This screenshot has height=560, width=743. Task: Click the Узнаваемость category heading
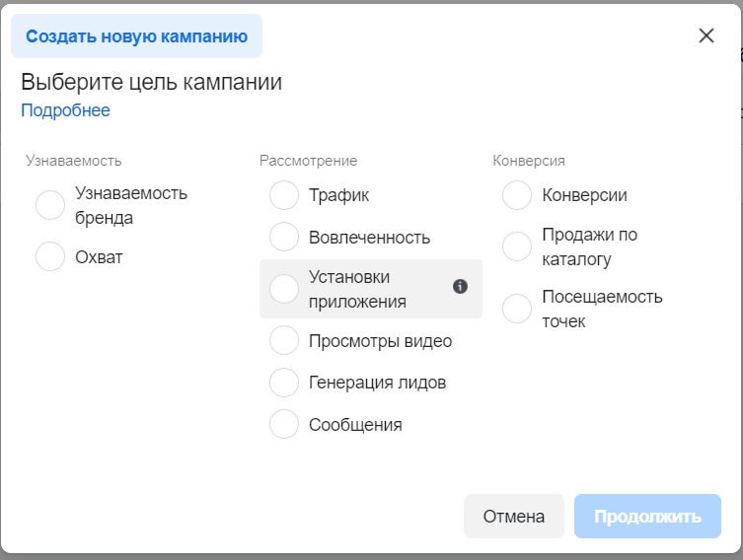tap(73, 161)
